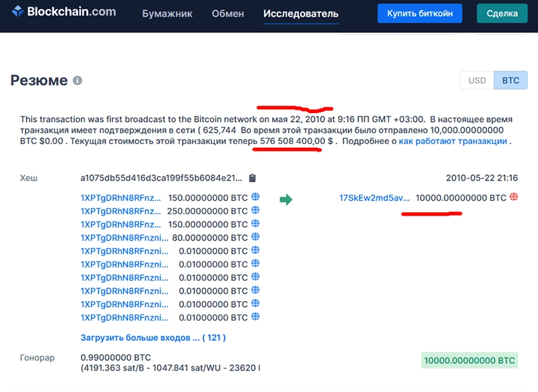Open input address with 250.00000000 BTC
Image resolution: width=538 pixels, height=392 pixels.
point(121,211)
